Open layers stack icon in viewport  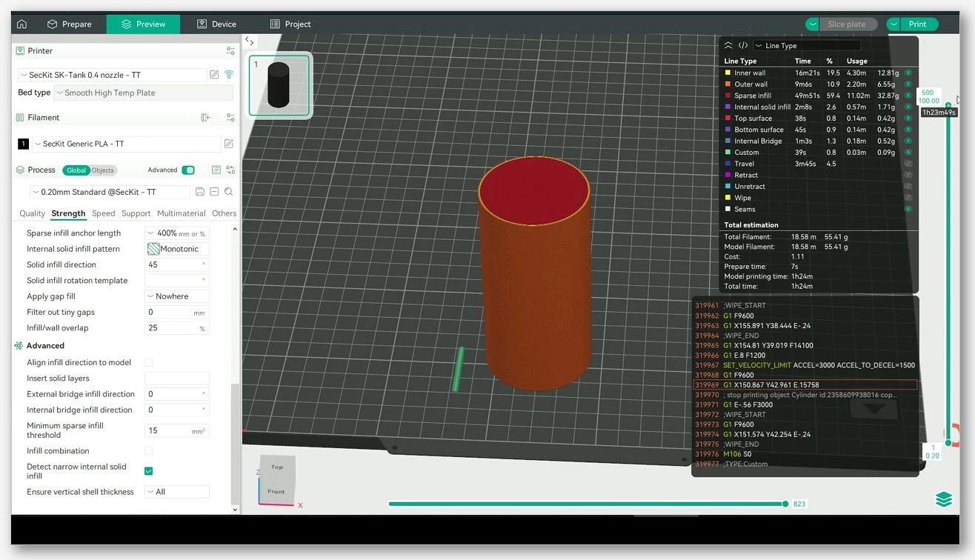tap(943, 499)
